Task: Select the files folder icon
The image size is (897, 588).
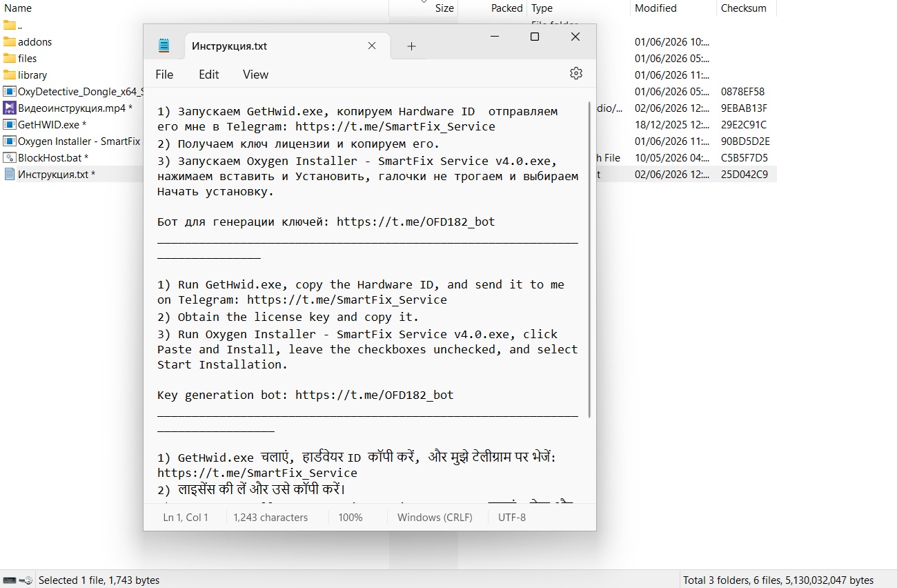Action: 9,59
